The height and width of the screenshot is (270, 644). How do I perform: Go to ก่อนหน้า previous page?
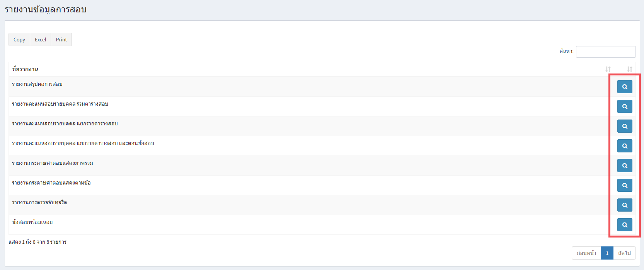[586, 253]
